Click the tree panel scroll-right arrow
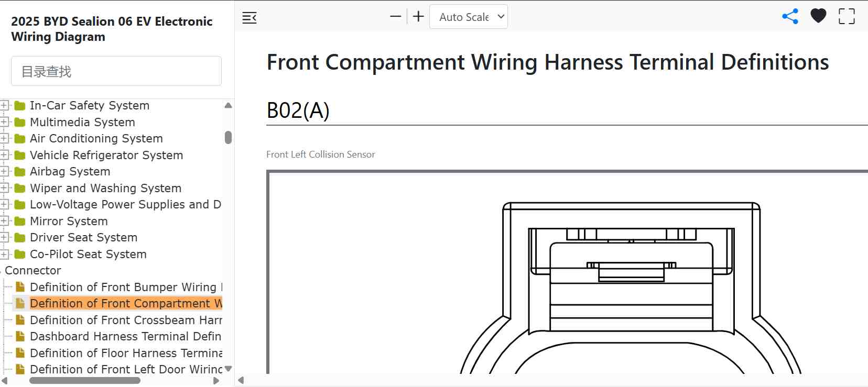Image resolution: width=868 pixels, height=387 pixels. (216, 381)
